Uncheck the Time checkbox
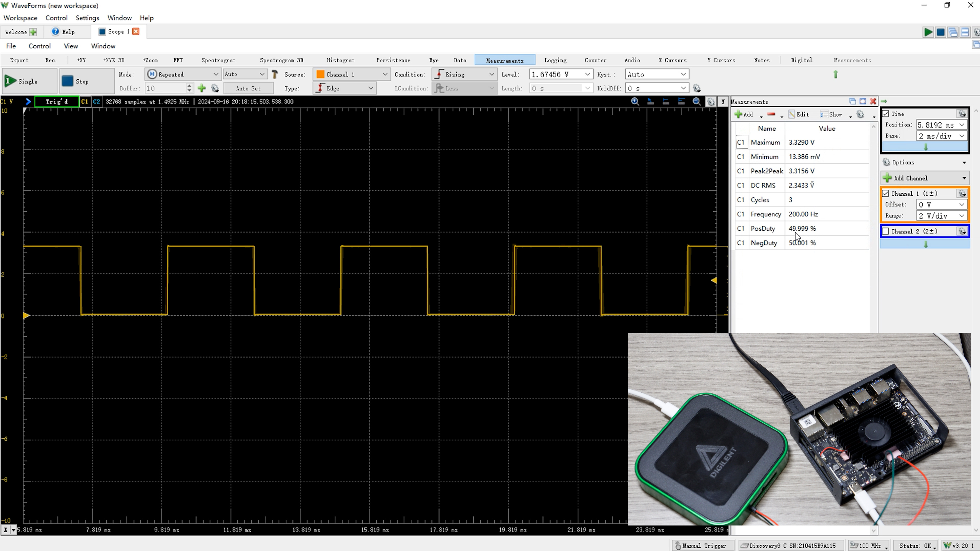980x551 pixels. click(886, 114)
